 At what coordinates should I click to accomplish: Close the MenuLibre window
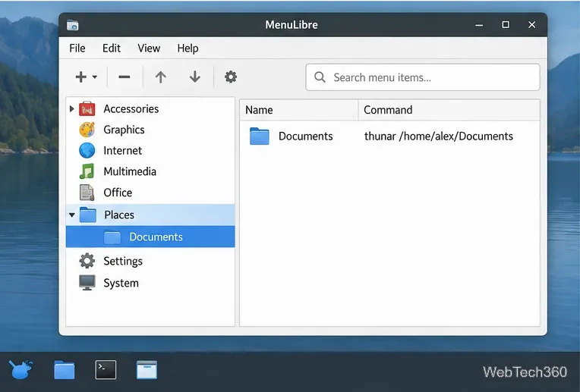(531, 24)
